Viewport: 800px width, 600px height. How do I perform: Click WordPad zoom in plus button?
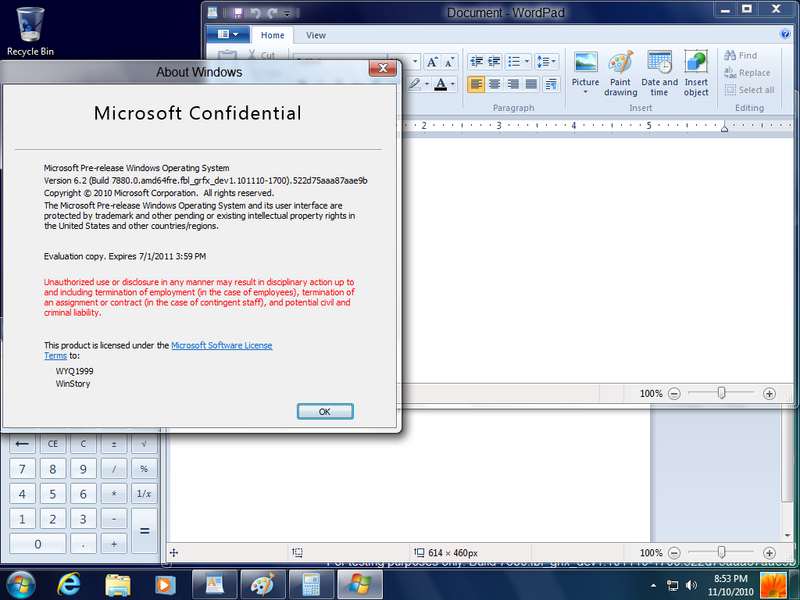769,393
